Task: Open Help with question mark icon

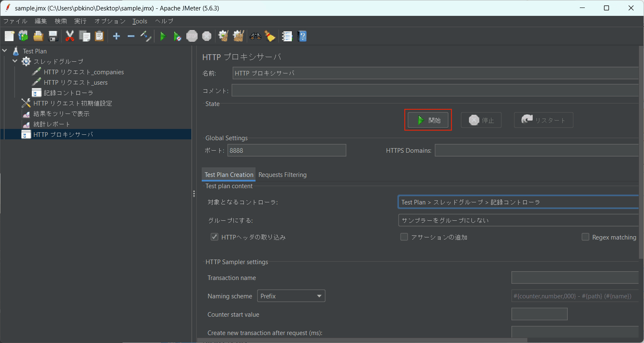Action: click(302, 36)
